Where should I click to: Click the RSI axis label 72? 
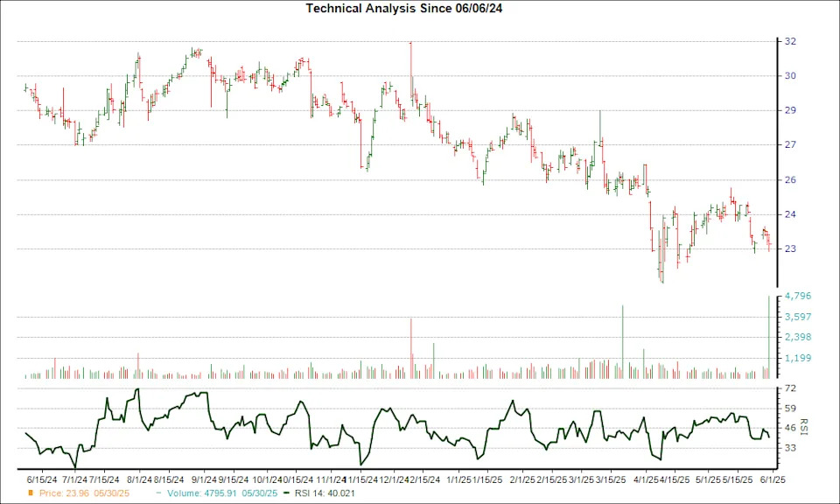point(790,388)
